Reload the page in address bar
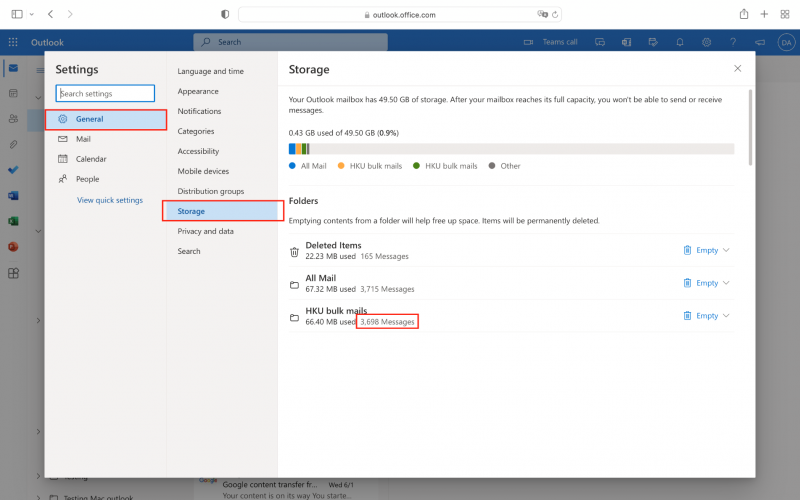This screenshot has height=500, width=800. tap(555, 15)
